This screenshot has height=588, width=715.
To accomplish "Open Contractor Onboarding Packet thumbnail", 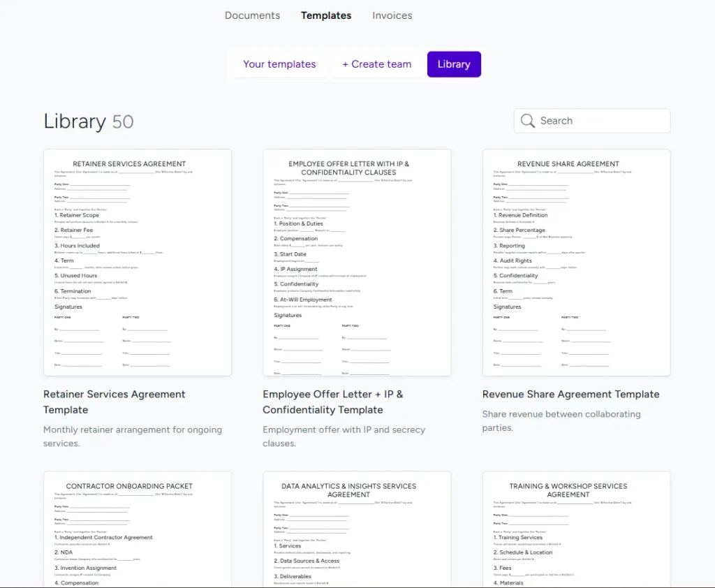I will pos(138,529).
